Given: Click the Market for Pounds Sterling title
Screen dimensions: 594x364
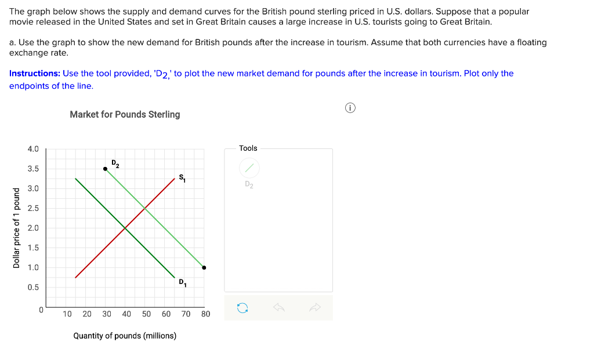Looking at the screenshot, I should point(125,114).
